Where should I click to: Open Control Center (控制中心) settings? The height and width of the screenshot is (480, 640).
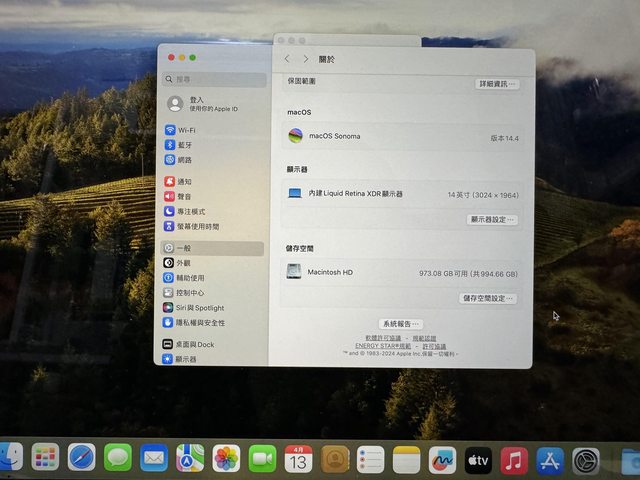click(184, 293)
